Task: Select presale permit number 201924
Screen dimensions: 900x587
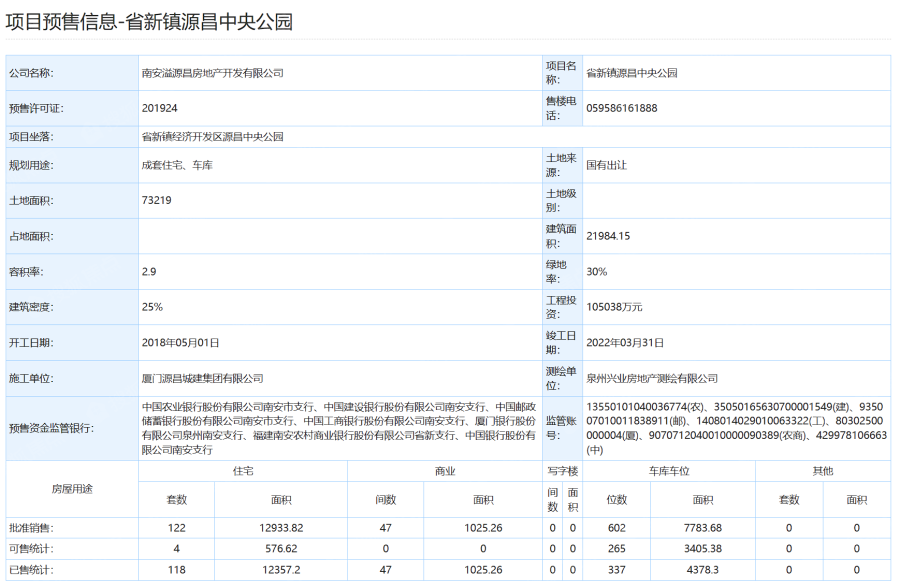Action: (160, 108)
